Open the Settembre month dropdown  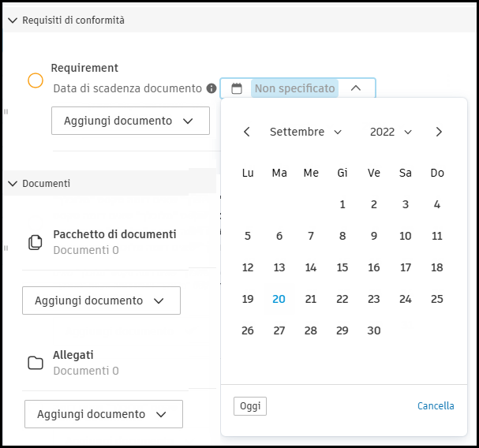[x=305, y=132]
